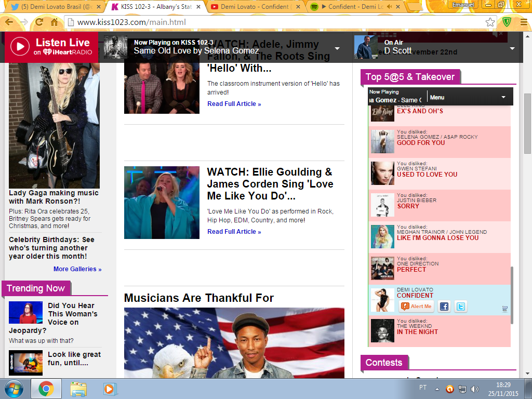Reload the page with the refresh icon

pos(39,22)
